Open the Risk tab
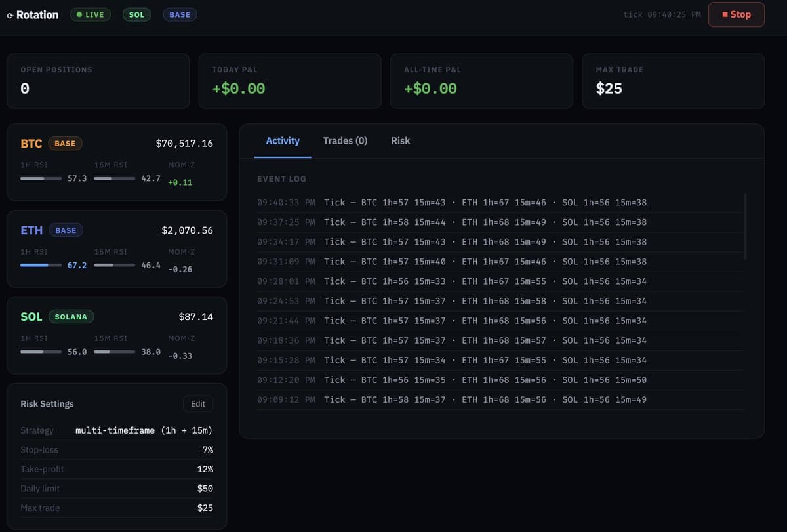Viewport: 787px width, 532px height. 400,140
